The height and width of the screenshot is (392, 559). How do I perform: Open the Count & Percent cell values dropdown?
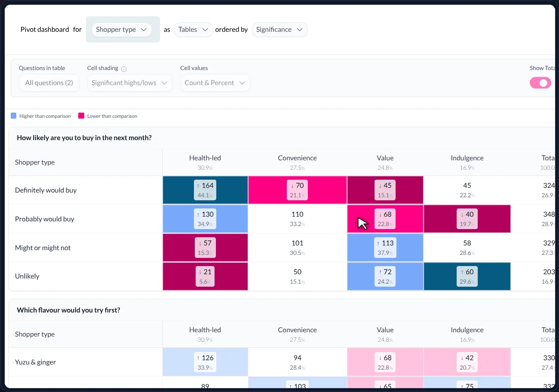click(215, 83)
